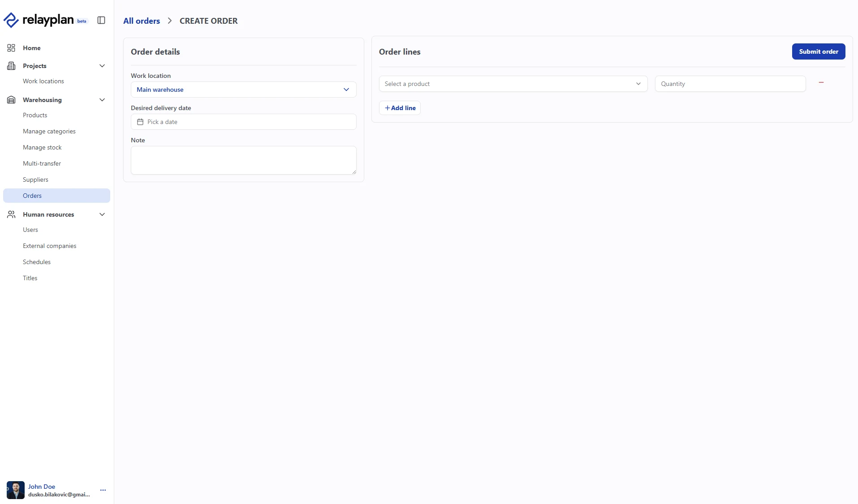Viewport: 858px width, 504px height.
Task: Collapse the Warehousing section chevron
Action: (102, 100)
